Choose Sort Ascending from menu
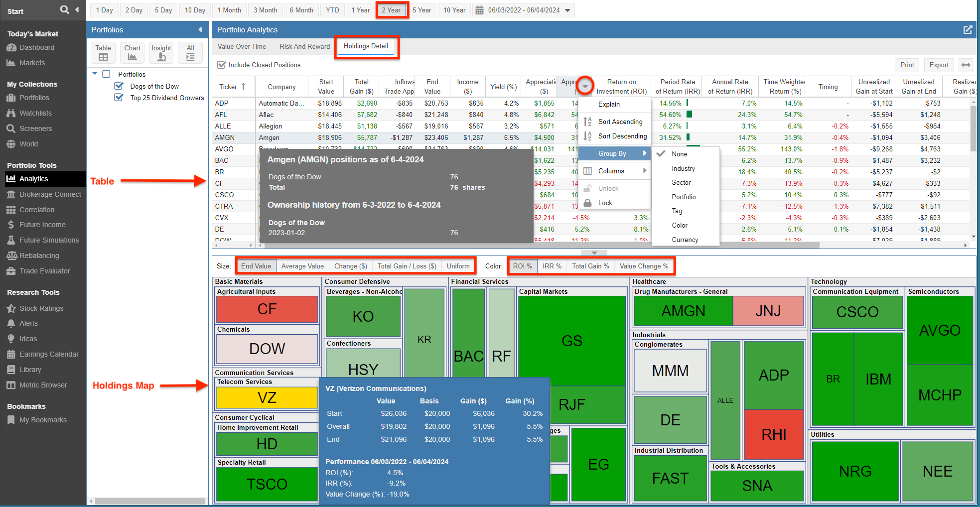The image size is (980, 507). coord(615,122)
